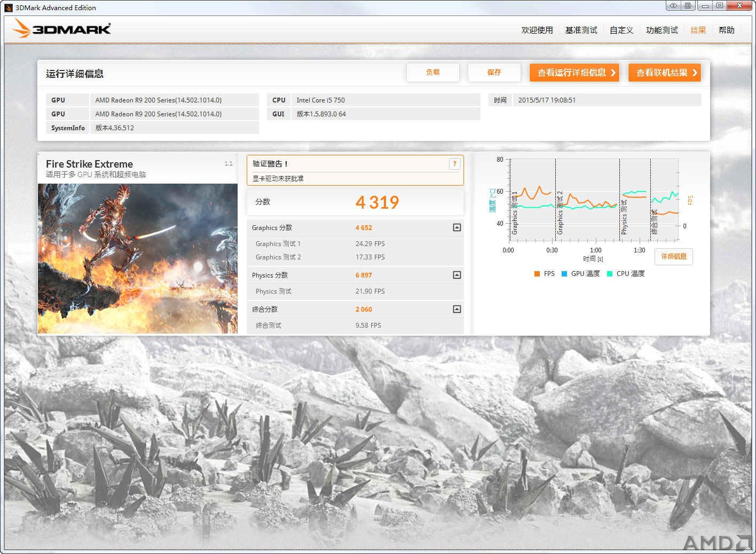The height and width of the screenshot is (554, 756).
Task: Open the question mark help on validation warning
Action: [454, 164]
